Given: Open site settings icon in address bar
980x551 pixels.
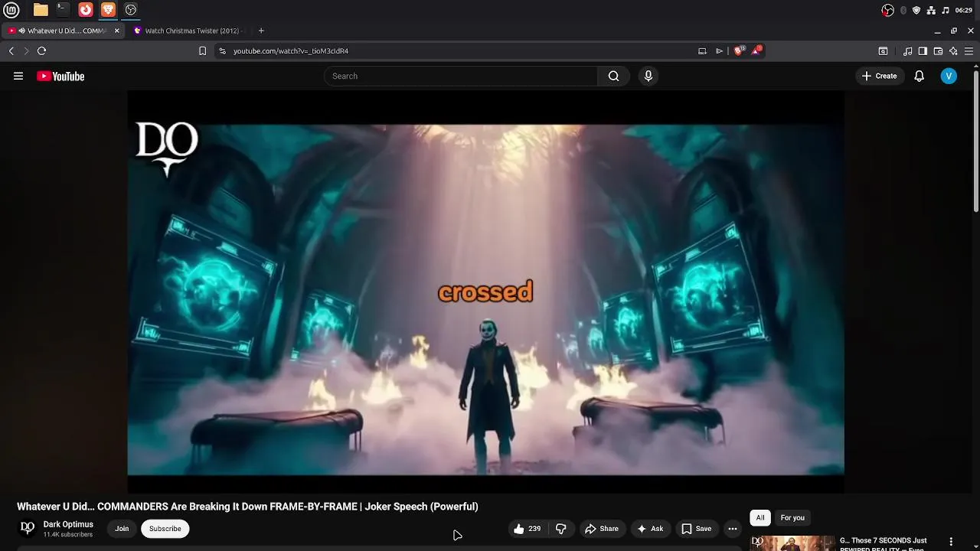Looking at the screenshot, I should (x=222, y=51).
